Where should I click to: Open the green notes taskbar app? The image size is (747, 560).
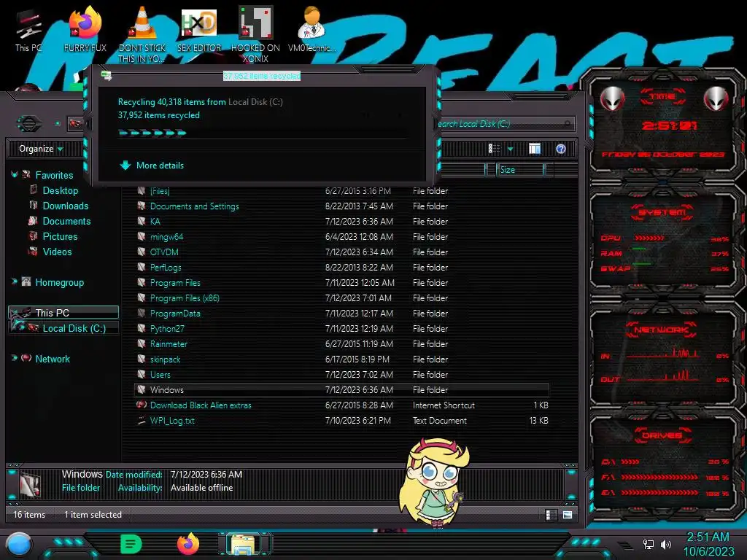pyautogui.click(x=131, y=544)
